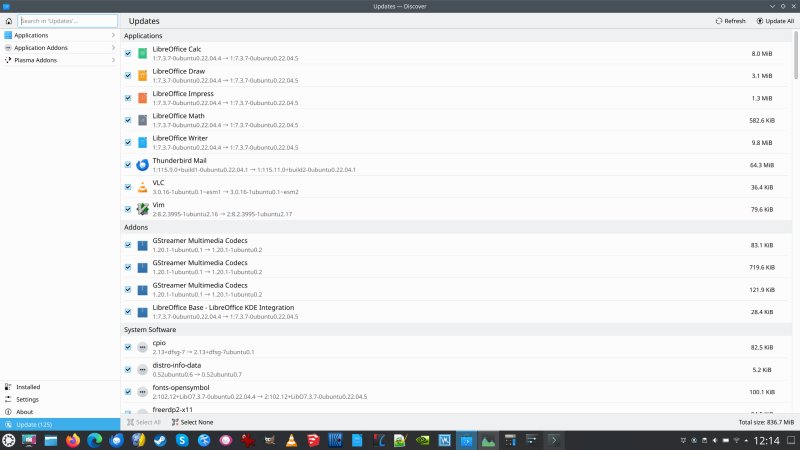Click the Discover icon in the taskbar
Viewport: 800px width, 450px height.
tap(466, 440)
